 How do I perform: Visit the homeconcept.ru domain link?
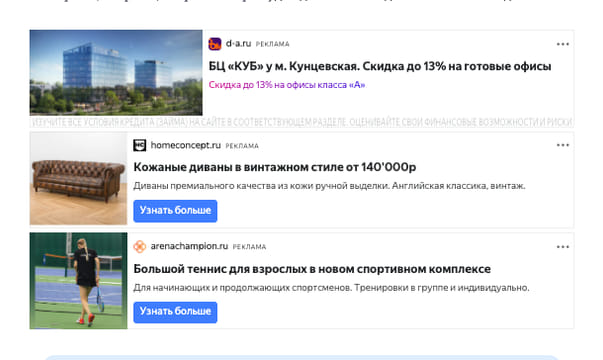(x=186, y=145)
